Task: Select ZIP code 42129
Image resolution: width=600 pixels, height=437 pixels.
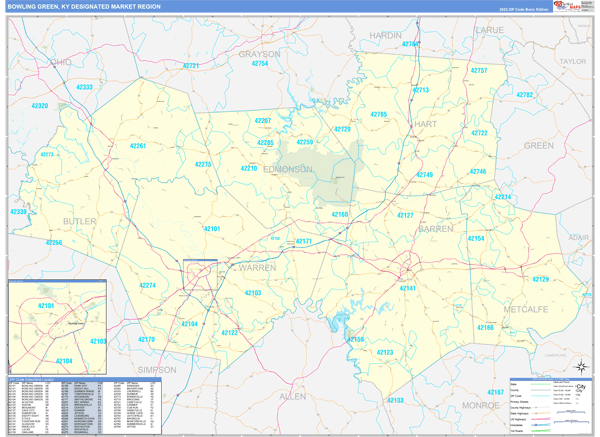Action: [541, 279]
